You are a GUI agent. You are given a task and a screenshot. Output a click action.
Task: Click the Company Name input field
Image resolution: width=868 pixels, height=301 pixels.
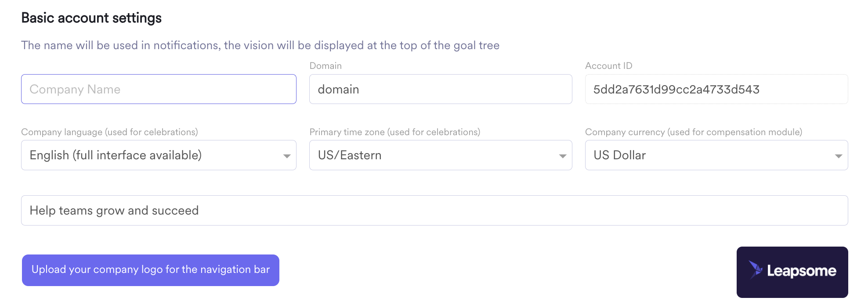[x=159, y=89]
